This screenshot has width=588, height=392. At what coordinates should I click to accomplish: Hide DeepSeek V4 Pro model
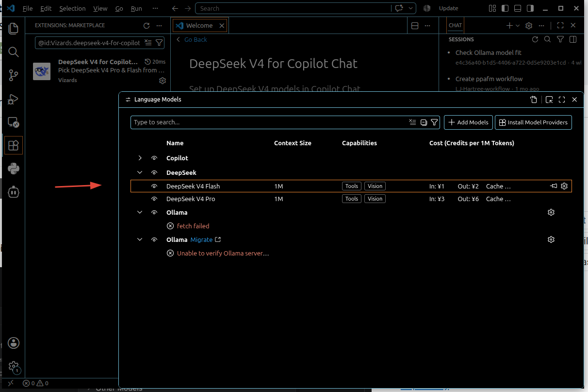(154, 199)
